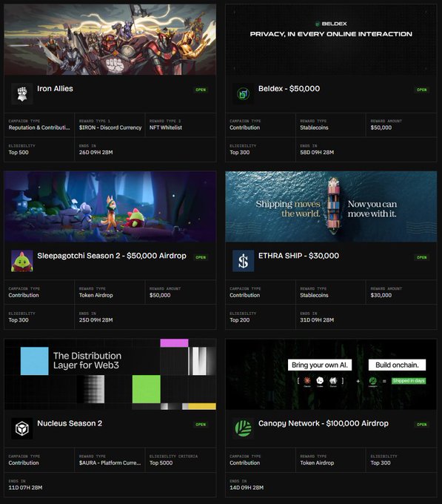This screenshot has width=442, height=504.
Task: Select Sleepagotchi 'Token Airdrop' reward type
Action: 96,295
